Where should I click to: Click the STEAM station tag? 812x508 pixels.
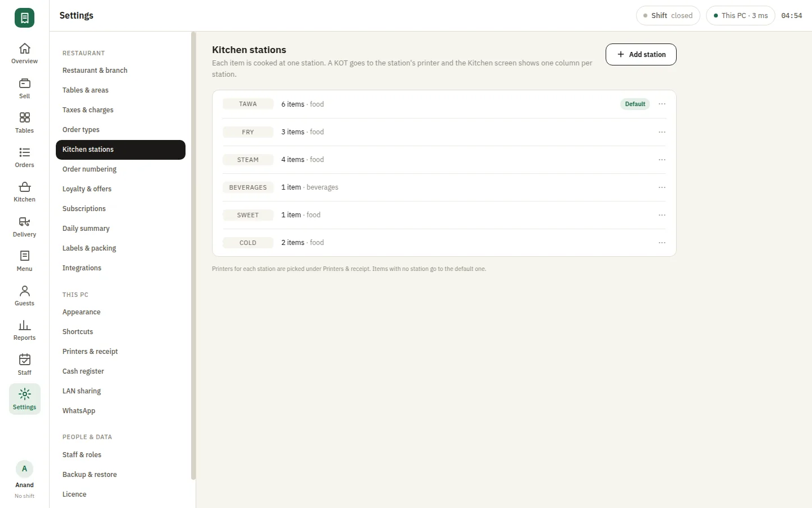click(248, 160)
